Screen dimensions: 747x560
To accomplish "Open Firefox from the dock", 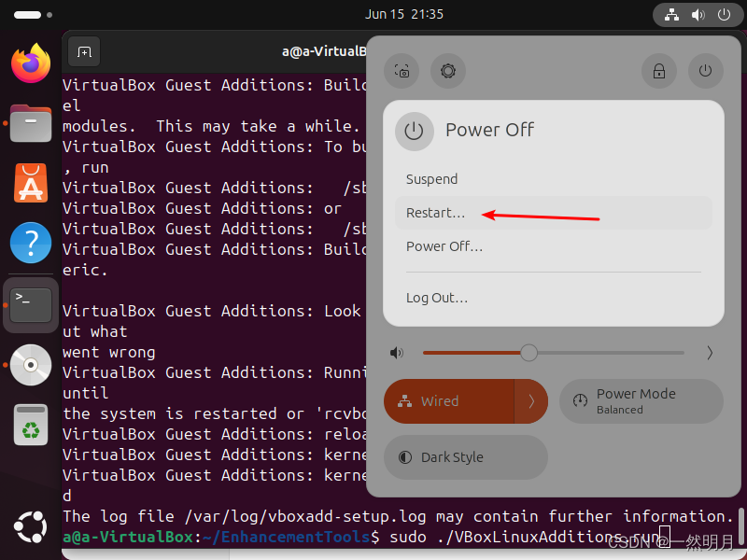I will point(31,63).
